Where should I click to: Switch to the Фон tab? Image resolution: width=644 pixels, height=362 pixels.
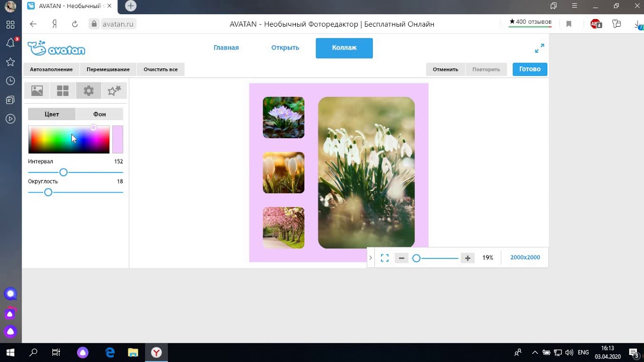(100, 114)
